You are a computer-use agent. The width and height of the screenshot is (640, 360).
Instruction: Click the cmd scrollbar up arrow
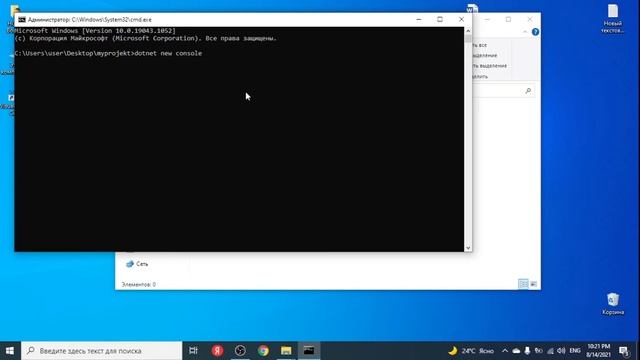coord(468,31)
